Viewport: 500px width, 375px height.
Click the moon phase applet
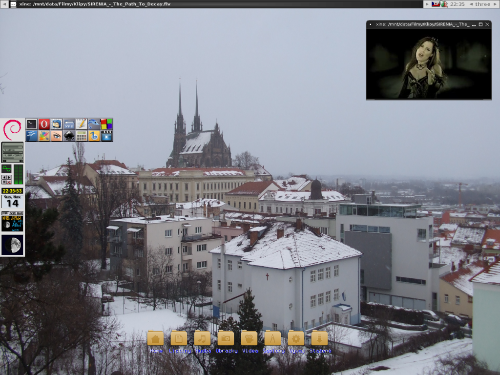click(x=12, y=245)
